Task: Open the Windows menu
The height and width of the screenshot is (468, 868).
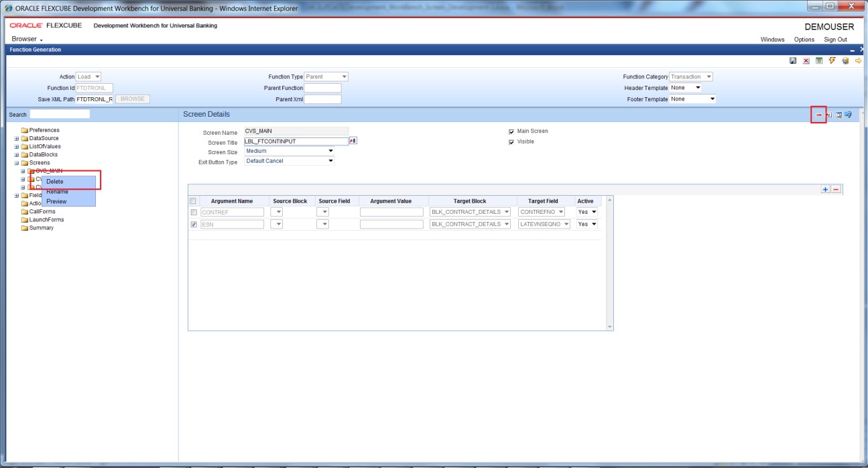Action: (x=772, y=40)
